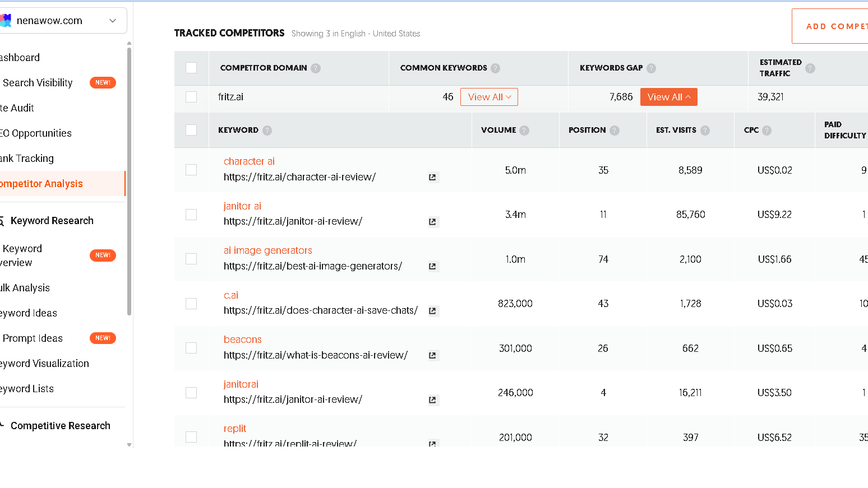
Task: Click the Estimated Traffic help icon
Action: (810, 67)
